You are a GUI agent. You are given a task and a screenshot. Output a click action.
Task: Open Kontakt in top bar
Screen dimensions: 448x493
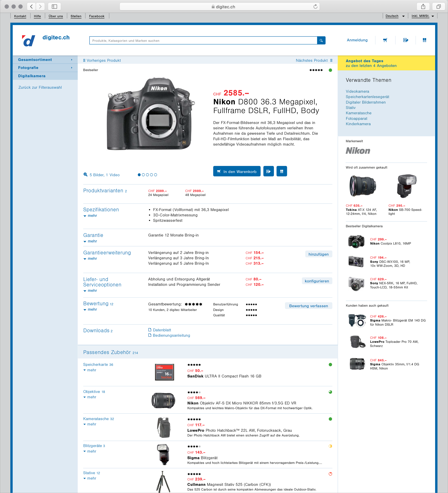tap(20, 16)
